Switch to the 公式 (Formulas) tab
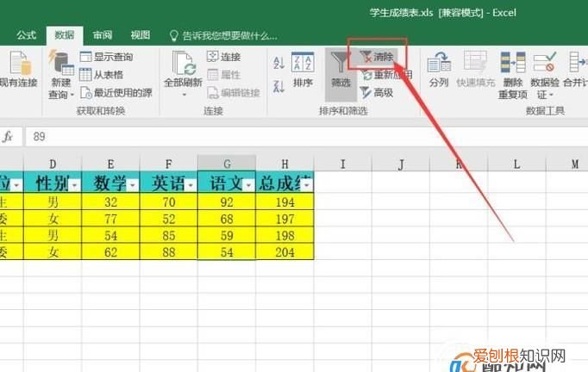Viewport: 588px width, 372px height. [26, 35]
